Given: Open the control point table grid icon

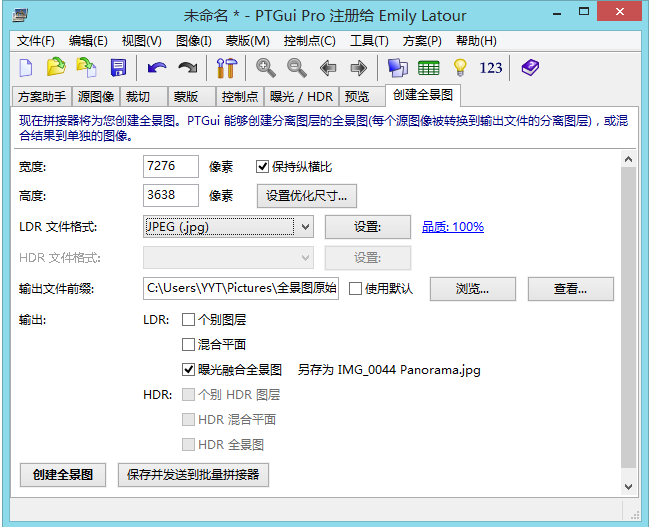Looking at the screenshot, I should tap(428, 68).
